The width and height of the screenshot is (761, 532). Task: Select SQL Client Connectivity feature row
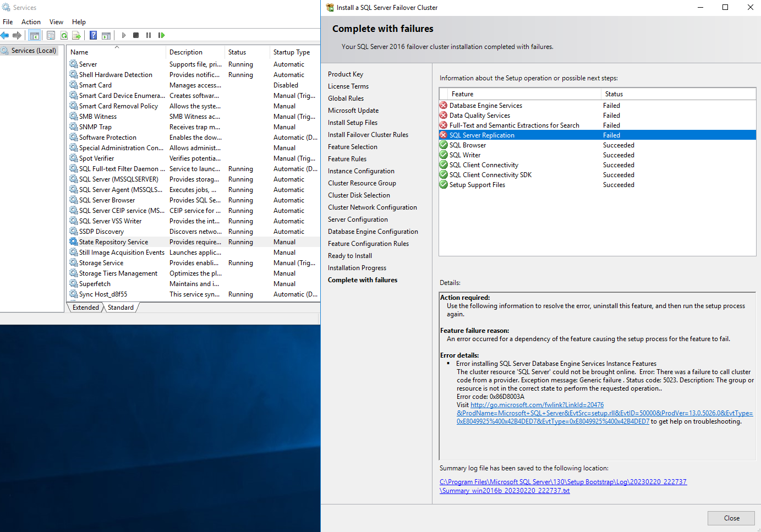[x=598, y=165]
